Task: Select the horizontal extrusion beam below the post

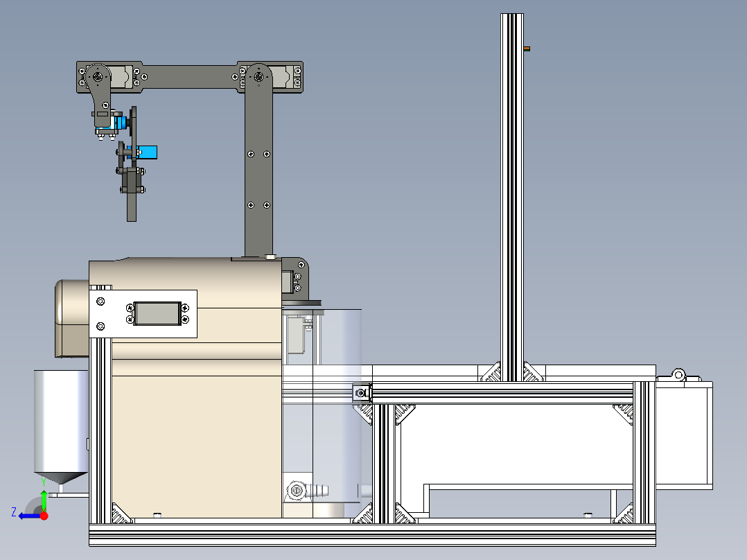Action: (502, 393)
